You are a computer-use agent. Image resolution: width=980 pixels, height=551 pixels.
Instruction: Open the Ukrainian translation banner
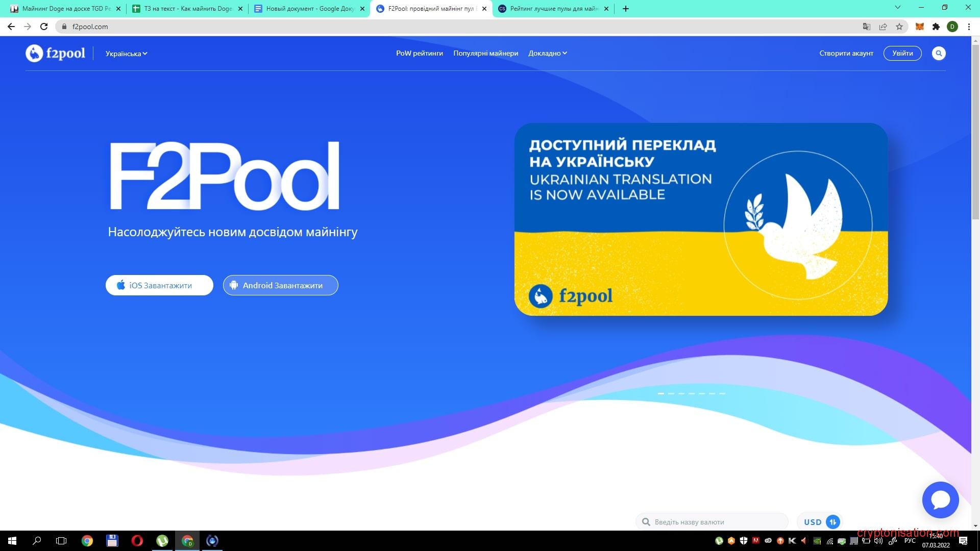pyautogui.click(x=701, y=219)
